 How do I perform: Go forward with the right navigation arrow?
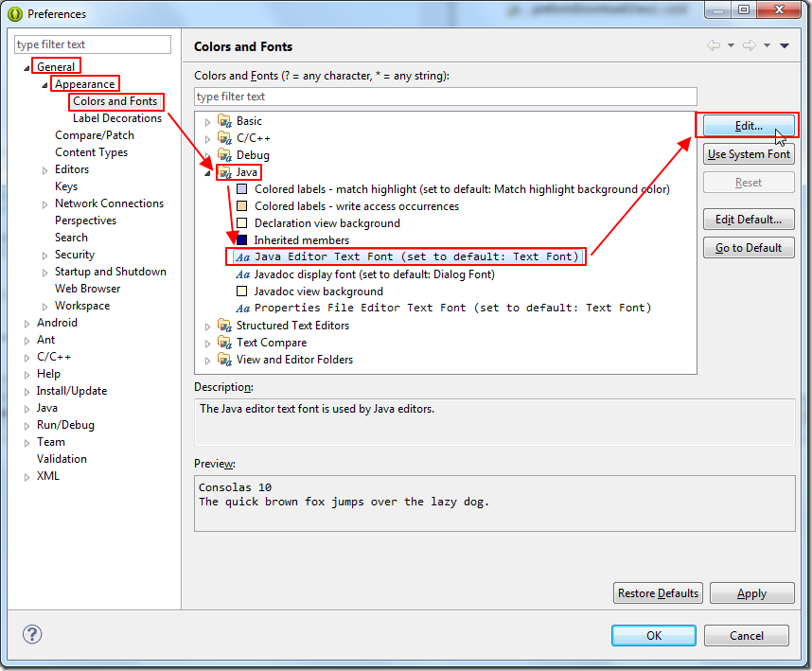point(750,45)
